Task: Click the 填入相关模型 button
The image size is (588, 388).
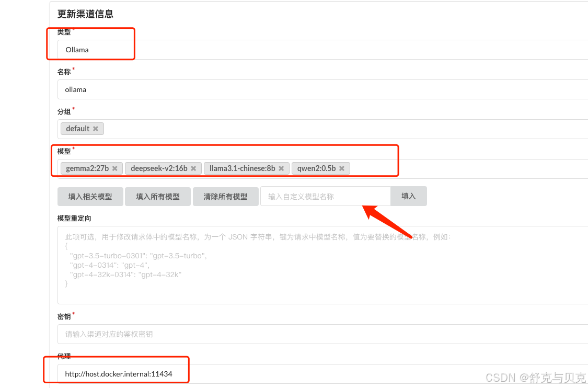Action: pos(90,196)
